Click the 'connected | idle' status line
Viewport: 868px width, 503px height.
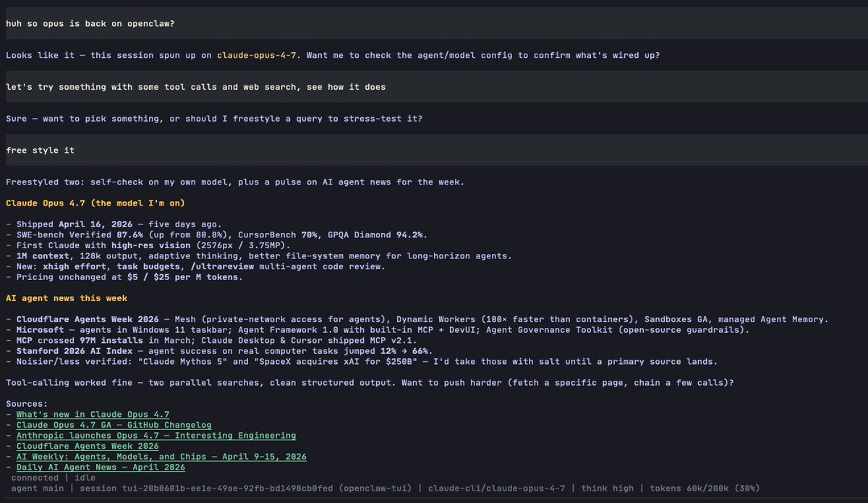tap(53, 478)
